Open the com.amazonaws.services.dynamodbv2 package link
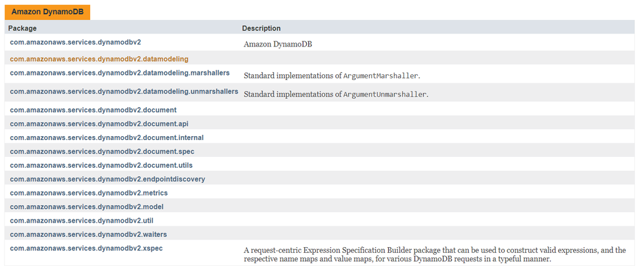644x271 pixels. pyautogui.click(x=75, y=42)
